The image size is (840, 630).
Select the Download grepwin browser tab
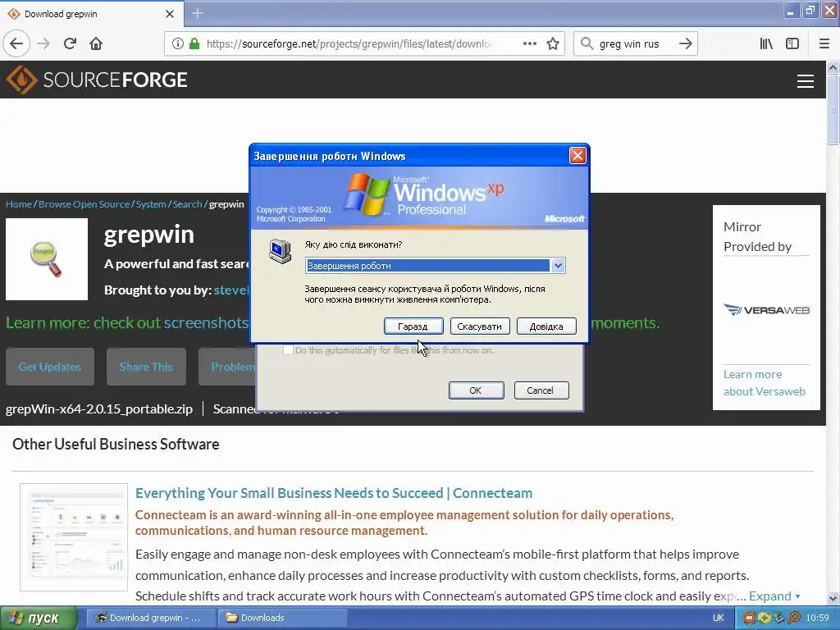(x=91, y=14)
